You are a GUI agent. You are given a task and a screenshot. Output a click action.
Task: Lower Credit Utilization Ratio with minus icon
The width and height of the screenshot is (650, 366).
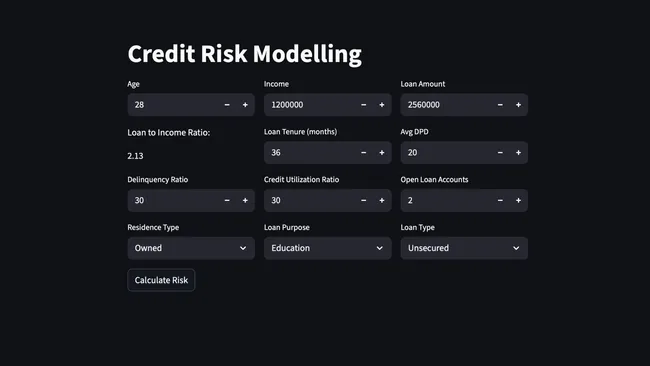[364, 201]
